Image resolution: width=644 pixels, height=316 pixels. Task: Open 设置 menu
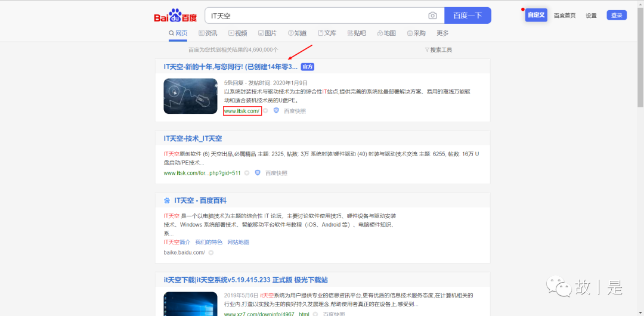[591, 16]
